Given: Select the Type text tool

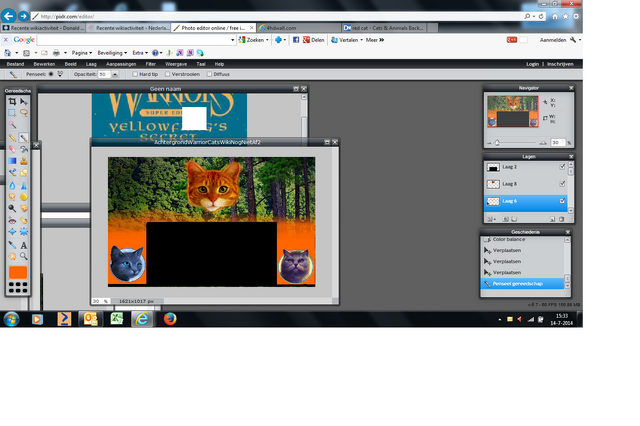Looking at the screenshot, I should (x=24, y=245).
